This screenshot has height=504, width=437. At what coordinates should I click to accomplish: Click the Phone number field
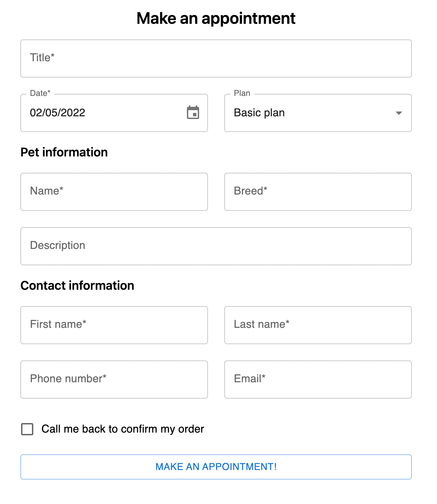(114, 379)
